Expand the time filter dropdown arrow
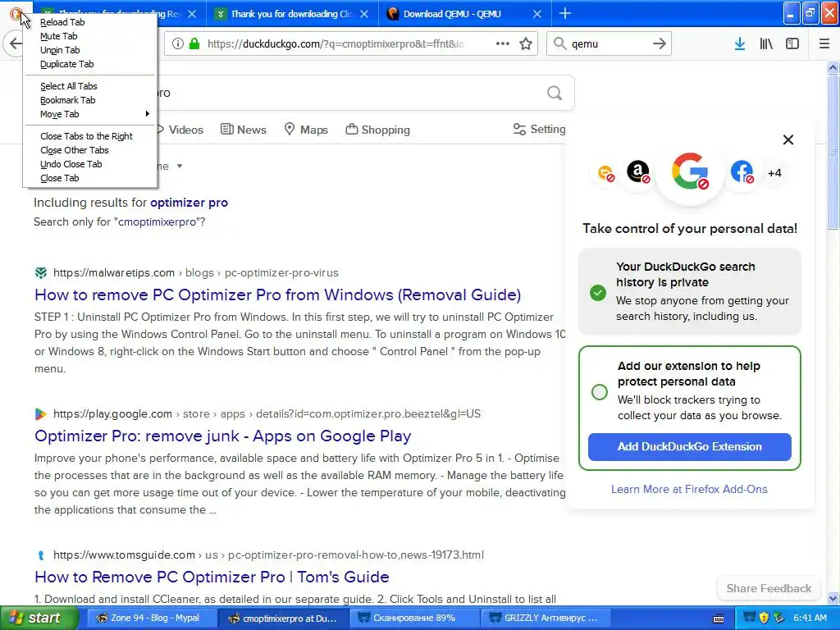 180,166
